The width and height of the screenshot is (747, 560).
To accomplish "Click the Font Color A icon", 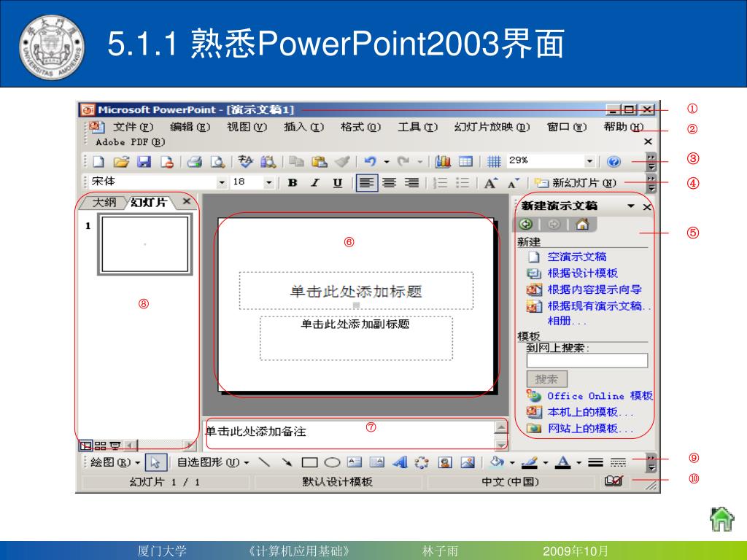I will click(x=563, y=462).
